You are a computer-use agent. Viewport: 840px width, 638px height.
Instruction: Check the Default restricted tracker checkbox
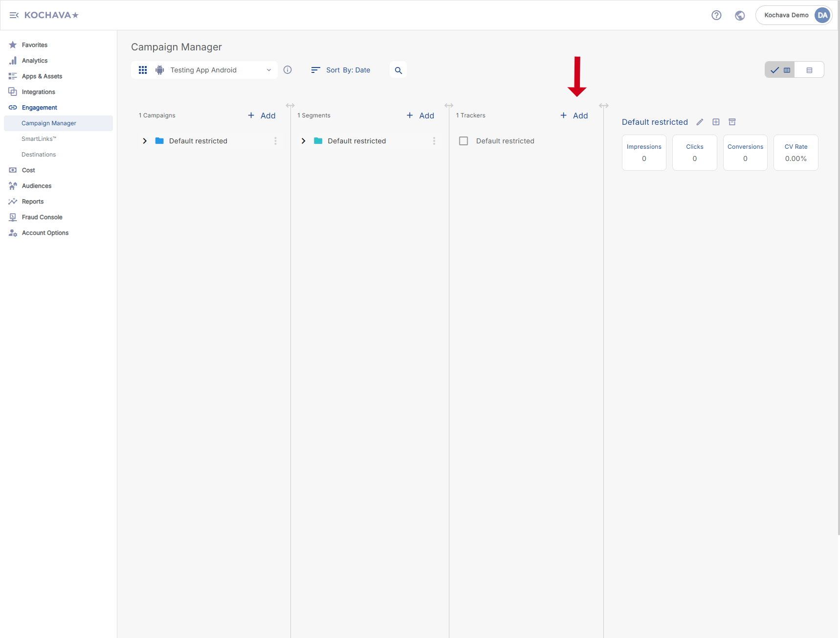[x=464, y=141]
